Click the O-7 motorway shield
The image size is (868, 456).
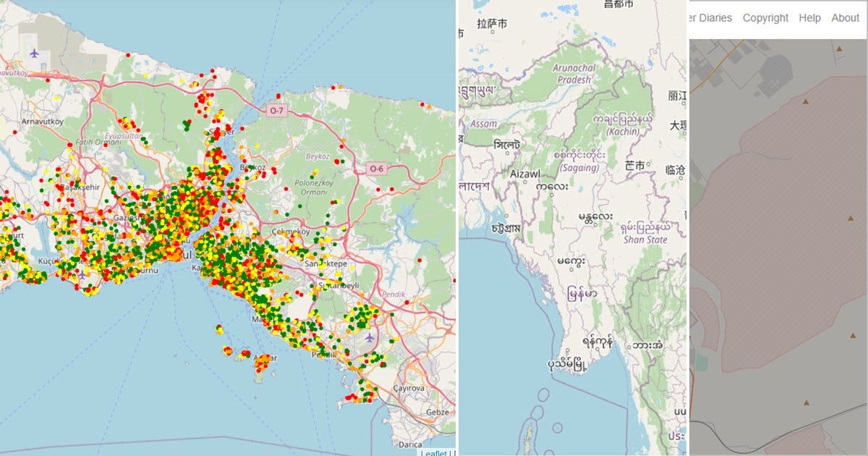[x=278, y=111]
